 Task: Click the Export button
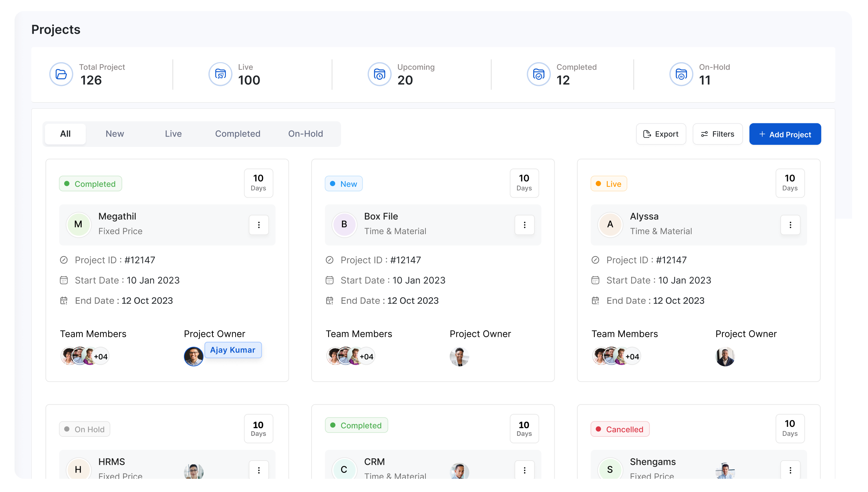661,134
